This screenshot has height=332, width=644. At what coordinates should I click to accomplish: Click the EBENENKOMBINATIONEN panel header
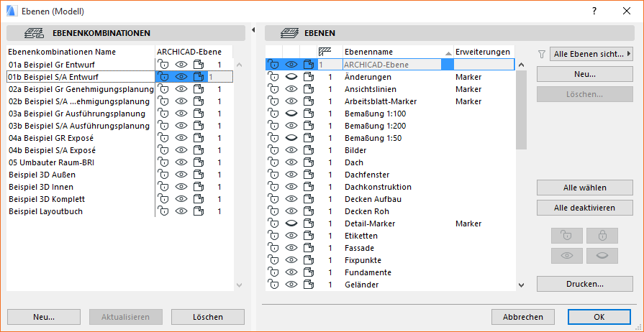pos(126,33)
